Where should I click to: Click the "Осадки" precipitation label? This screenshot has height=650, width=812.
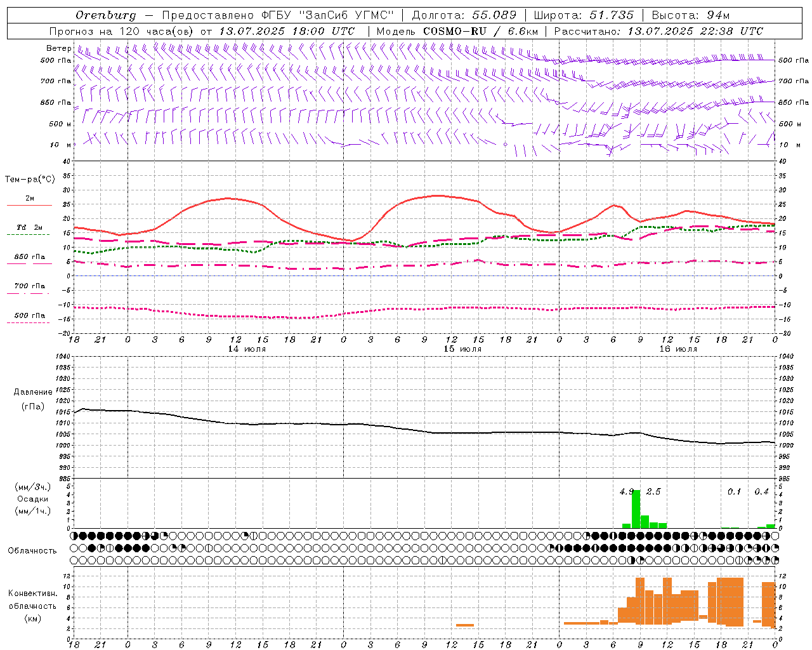point(33,499)
